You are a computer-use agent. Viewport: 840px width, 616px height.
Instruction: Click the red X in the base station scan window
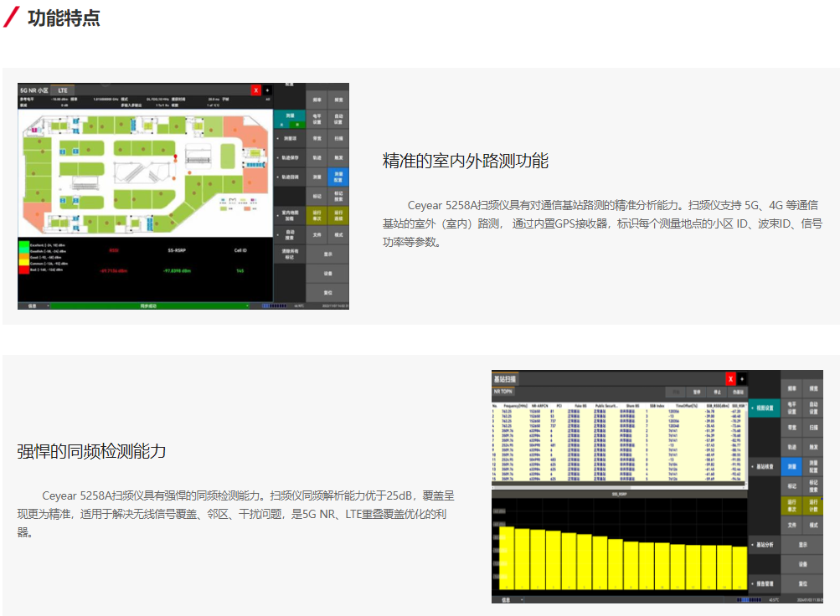coord(730,378)
